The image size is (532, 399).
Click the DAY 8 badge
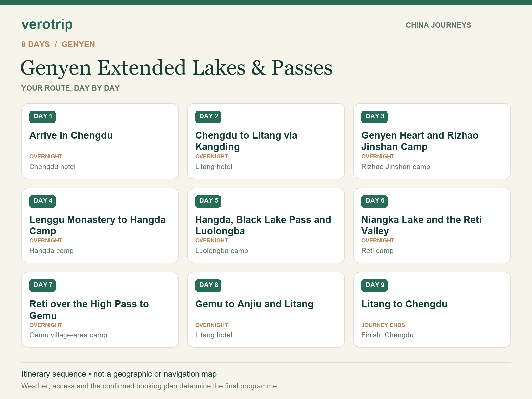[208, 285]
